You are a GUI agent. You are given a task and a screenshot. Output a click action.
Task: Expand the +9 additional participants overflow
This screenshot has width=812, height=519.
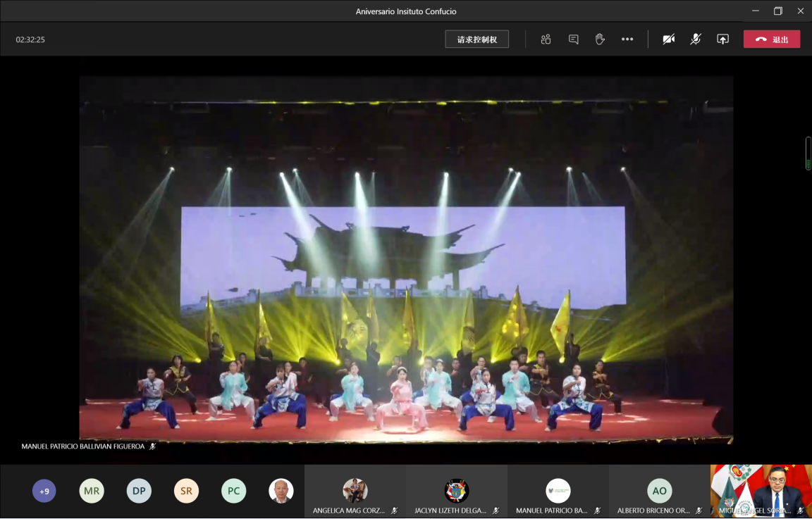[44, 491]
